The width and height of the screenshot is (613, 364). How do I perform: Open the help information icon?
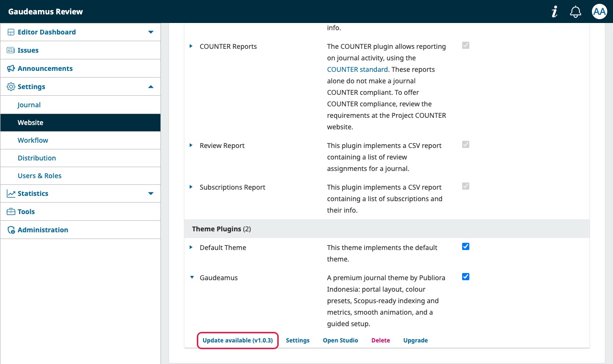(x=555, y=12)
